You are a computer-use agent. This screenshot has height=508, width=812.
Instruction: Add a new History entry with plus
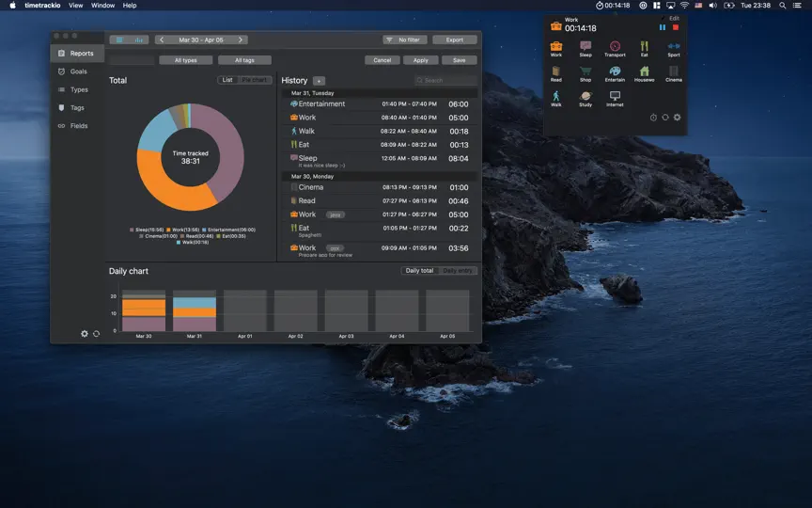point(319,81)
